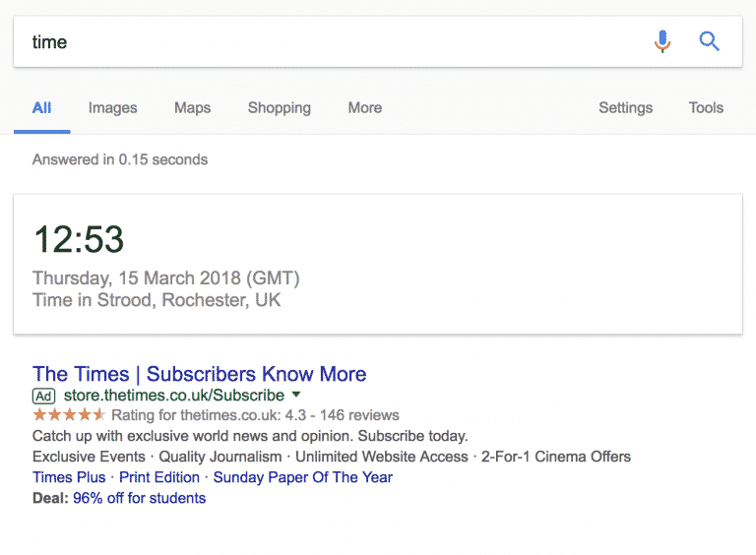Click the store.thetimes.co.uk/Subscribe URL

[x=174, y=395]
